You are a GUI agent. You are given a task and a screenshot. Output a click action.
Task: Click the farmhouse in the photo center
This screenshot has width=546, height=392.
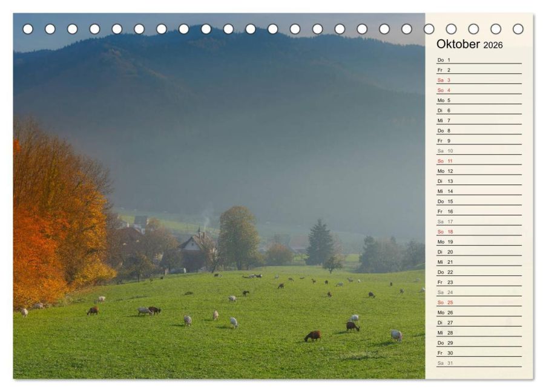192,253
